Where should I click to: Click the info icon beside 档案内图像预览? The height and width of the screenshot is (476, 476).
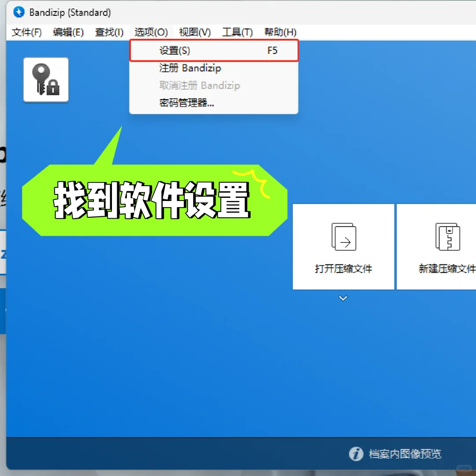point(356,454)
